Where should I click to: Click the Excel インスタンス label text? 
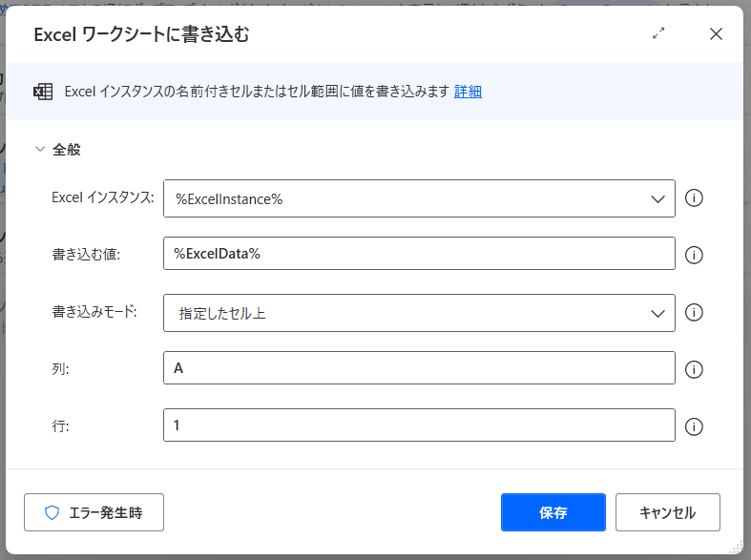[x=103, y=197]
